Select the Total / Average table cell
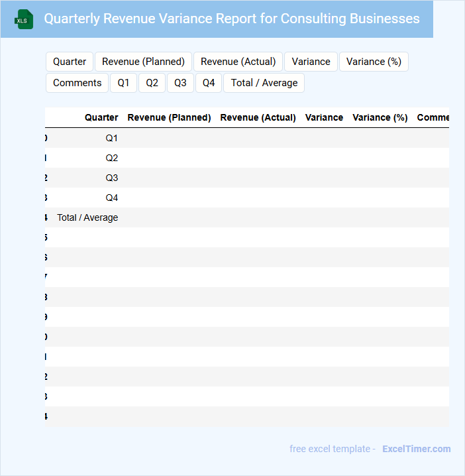Viewport: 465px width, 476px height. 87,217
